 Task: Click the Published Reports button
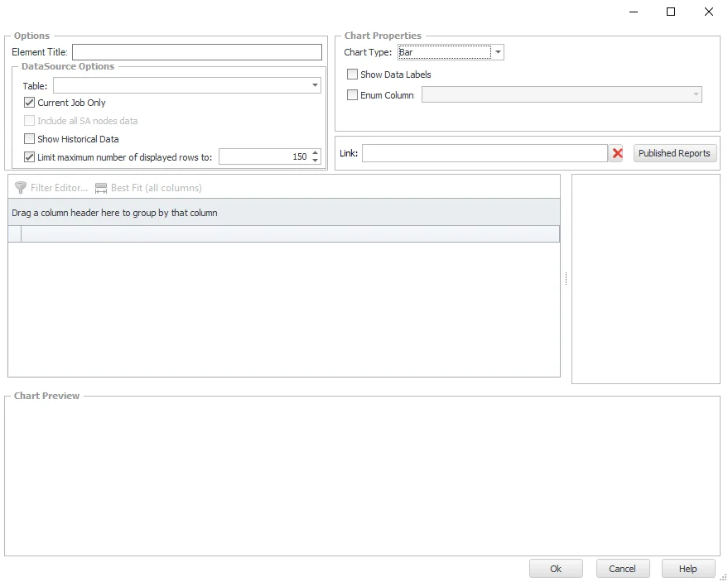click(675, 153)
